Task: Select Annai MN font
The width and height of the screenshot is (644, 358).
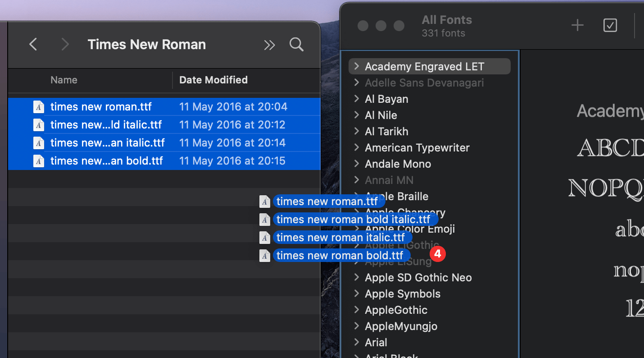Action: [389, 180]
